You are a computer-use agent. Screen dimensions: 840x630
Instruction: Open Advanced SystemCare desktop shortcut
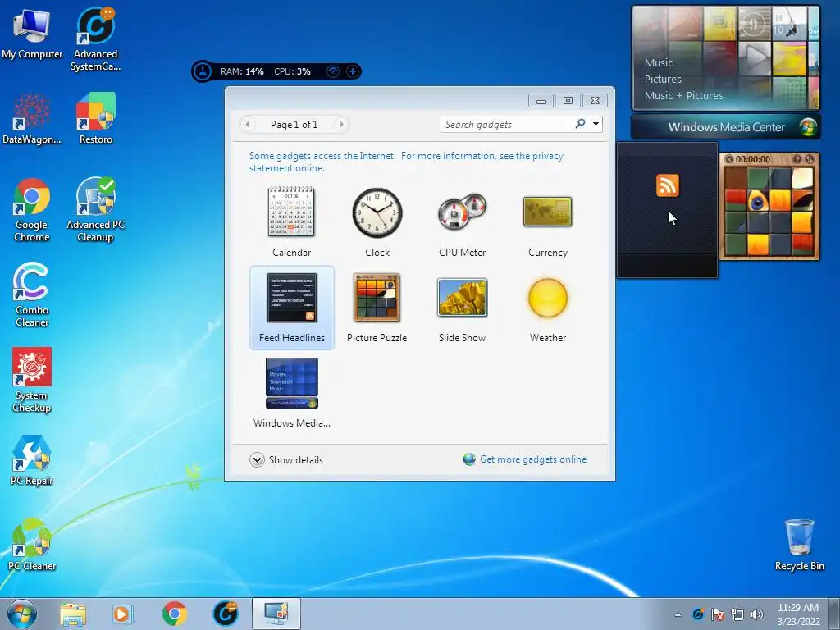[x=95, y=39]
